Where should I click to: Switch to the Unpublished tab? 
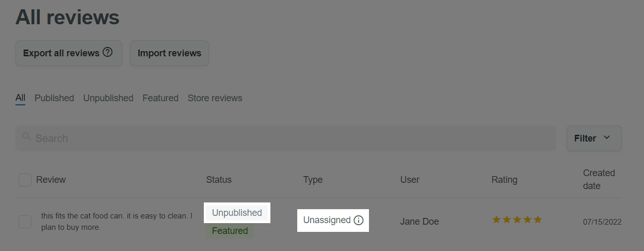[x=108, y=98]
